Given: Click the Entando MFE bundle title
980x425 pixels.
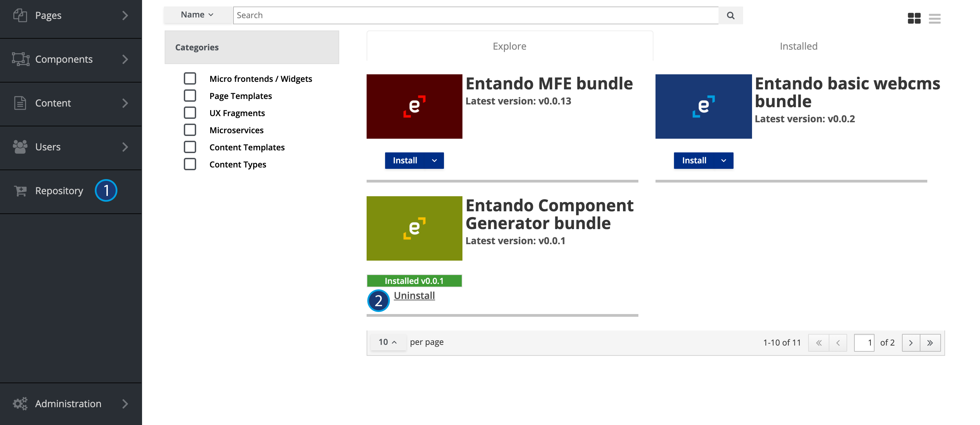Looking at the screenshot, I should point(549,83).
